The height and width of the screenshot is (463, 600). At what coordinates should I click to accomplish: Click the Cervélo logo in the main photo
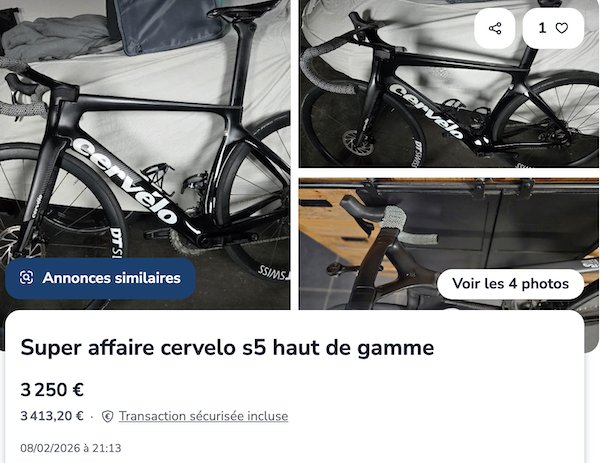[125, 180]
